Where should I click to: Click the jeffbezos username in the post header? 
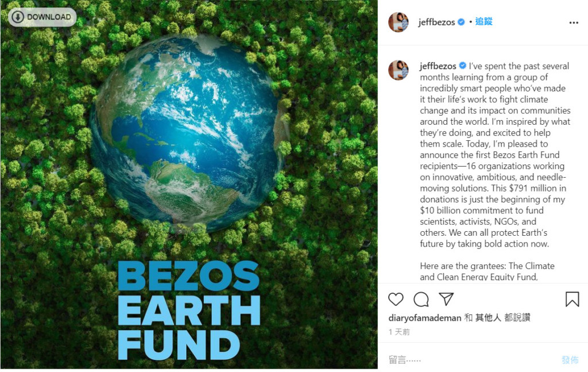click(x=437, y=22)
